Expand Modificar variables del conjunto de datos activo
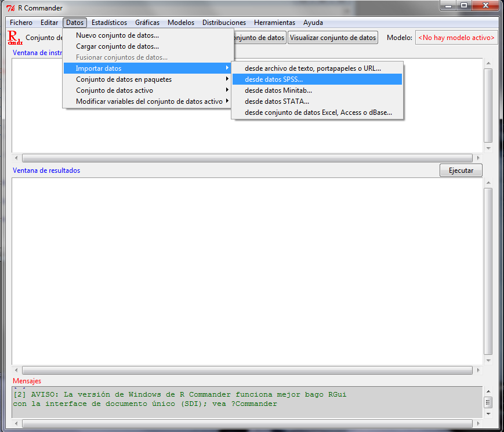The height and width of the screenshot is (432, 504). click(148, 101)
